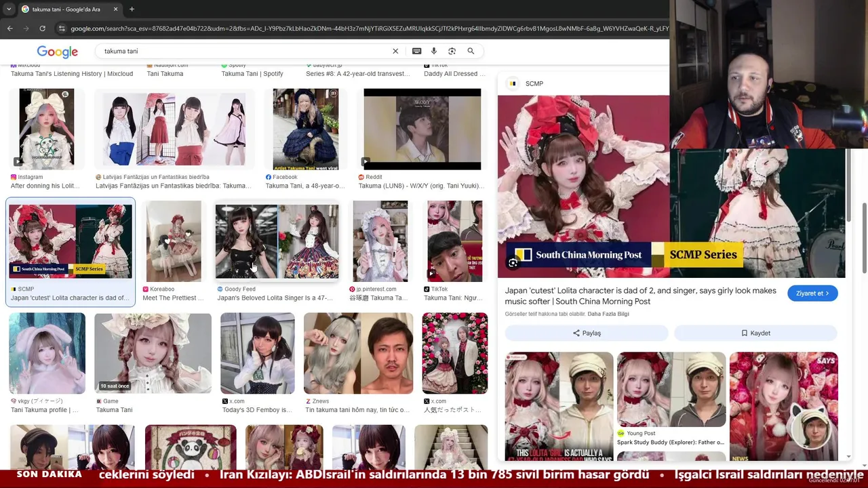The width and height of the screenshot is (868, 488).
Task: Open the related image with the cat-ear avatar
Action: (x=784, y=406)
